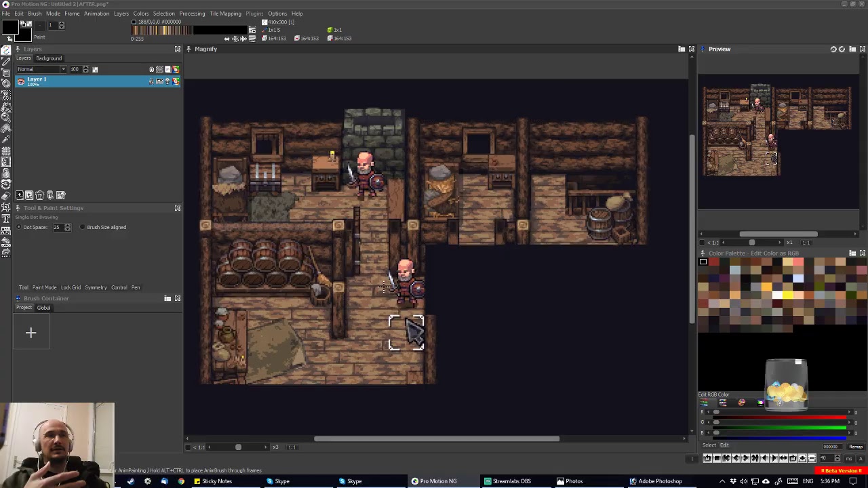This screenshot has height=488, width=868.
Task: Select the crop/transform tool icon
Action: (x=6, y=206)
